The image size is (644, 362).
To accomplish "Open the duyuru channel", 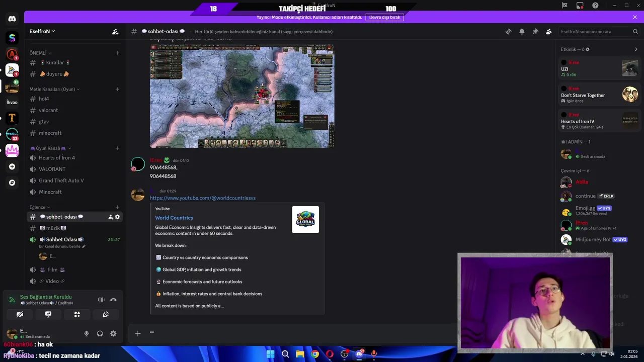I will click(x=74, y=74).
